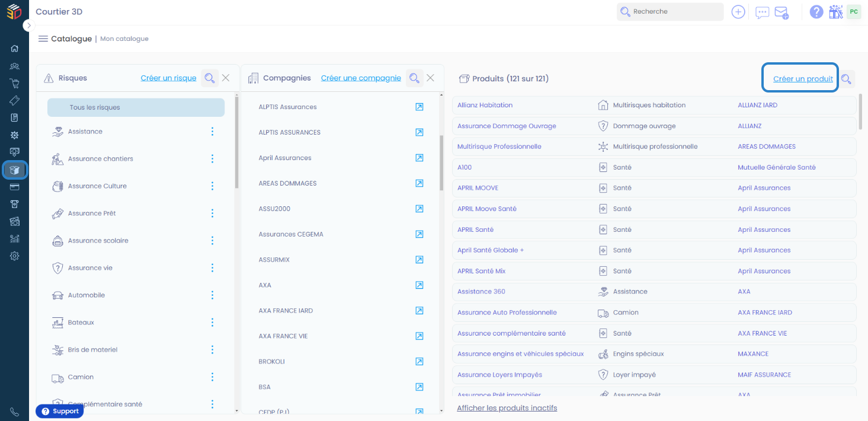Click the circled plus icon in the header
The height and width of the screenshot is (421, 868).
coord(738,12)
